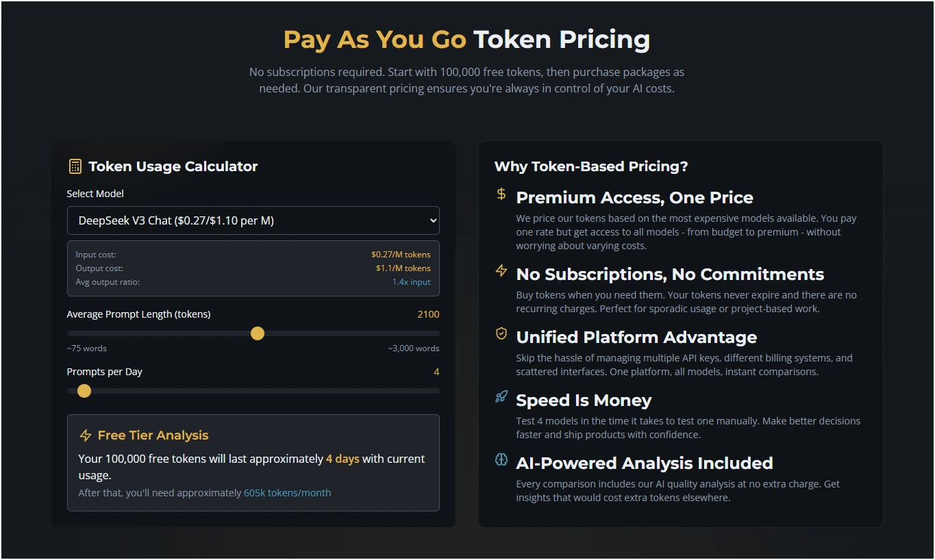Viewport: 935px width, 560px height.
Task: Click the dollar sign icon
Action: pyautogui.click(x=501, y=194)
